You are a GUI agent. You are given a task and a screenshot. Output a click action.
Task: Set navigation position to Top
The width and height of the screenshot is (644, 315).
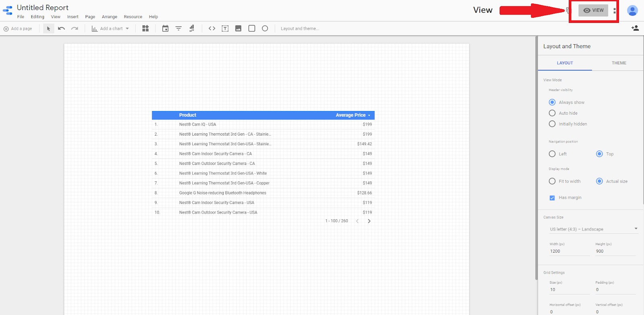599,154
